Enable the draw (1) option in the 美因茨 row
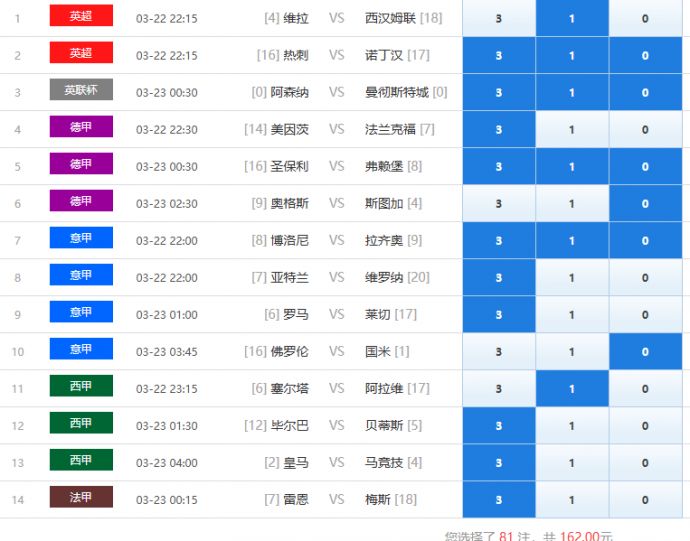Image resolution: width=690 pixels, height=541 pixels. point(571,130)
